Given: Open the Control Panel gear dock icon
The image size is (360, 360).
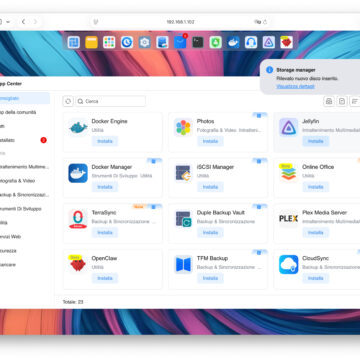Looking at the screenshot, I should tap(144, 42).
